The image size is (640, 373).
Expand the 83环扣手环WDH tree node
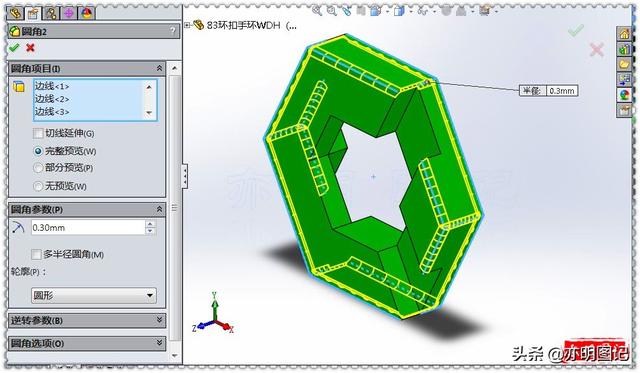click(x=187, y=25)
